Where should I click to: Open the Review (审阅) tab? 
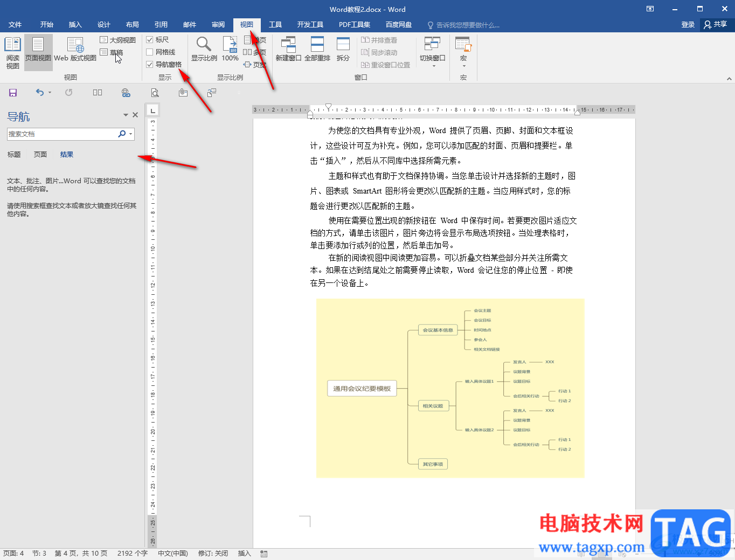(x=218, y=25)
